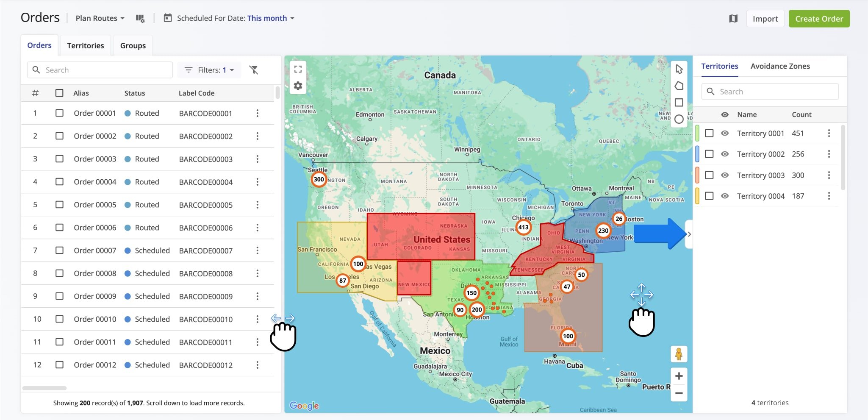Switch to the Territories tab beside Orders

coord(86,45)
